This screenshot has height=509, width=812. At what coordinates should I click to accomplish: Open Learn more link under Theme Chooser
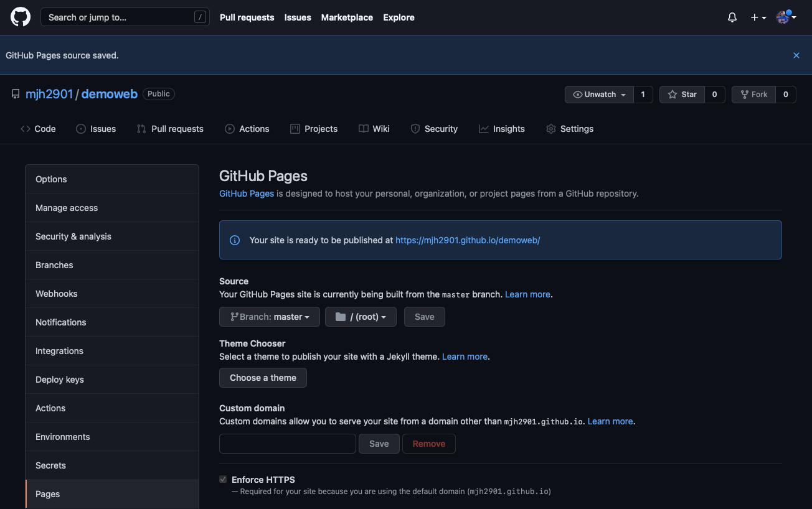[x=465, y=357]
